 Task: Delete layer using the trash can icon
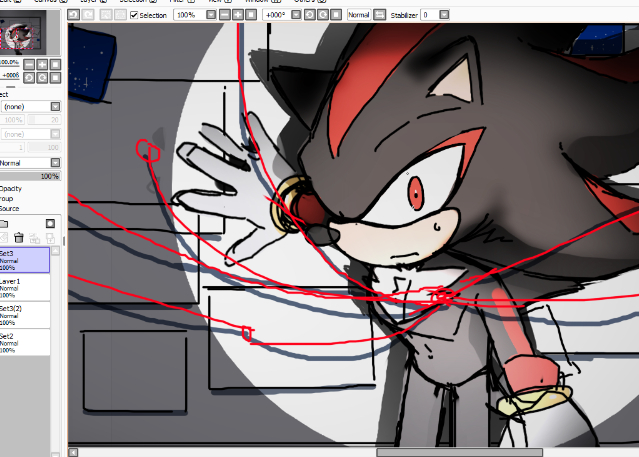[19, 238]
